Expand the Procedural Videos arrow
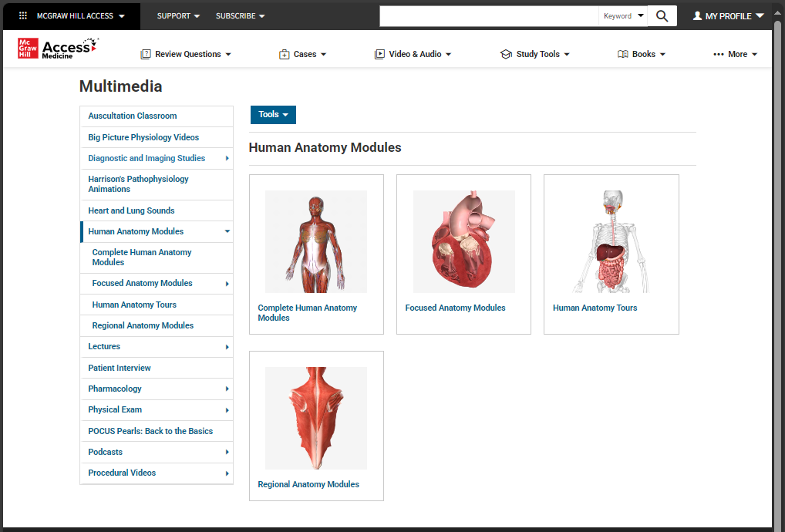The image size is (785, 532). pos(227,473)
